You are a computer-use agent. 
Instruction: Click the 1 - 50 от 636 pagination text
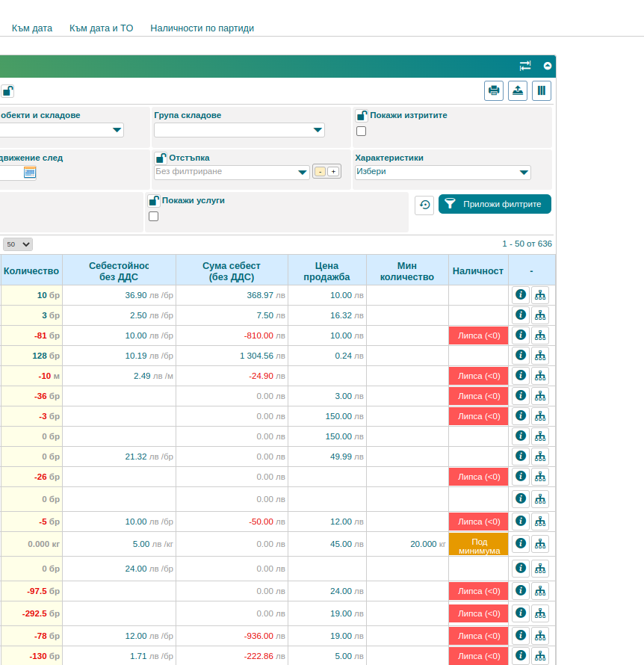[527, 244]
